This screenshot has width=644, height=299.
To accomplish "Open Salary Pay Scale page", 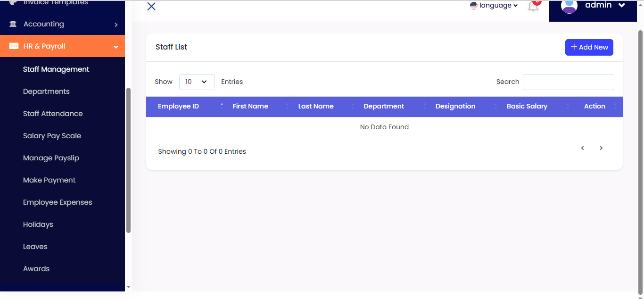I will click(x=52, y=136).
